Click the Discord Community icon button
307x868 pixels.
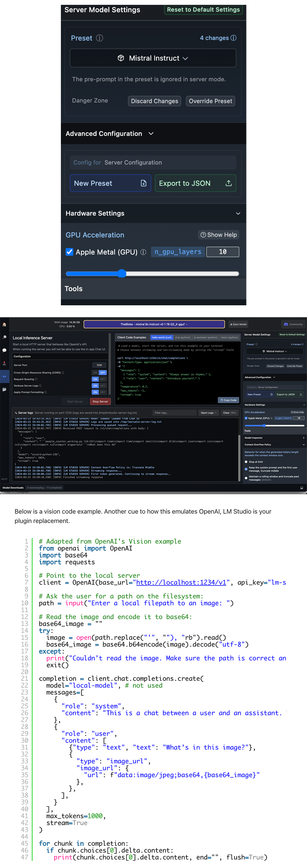coord(293,324)
